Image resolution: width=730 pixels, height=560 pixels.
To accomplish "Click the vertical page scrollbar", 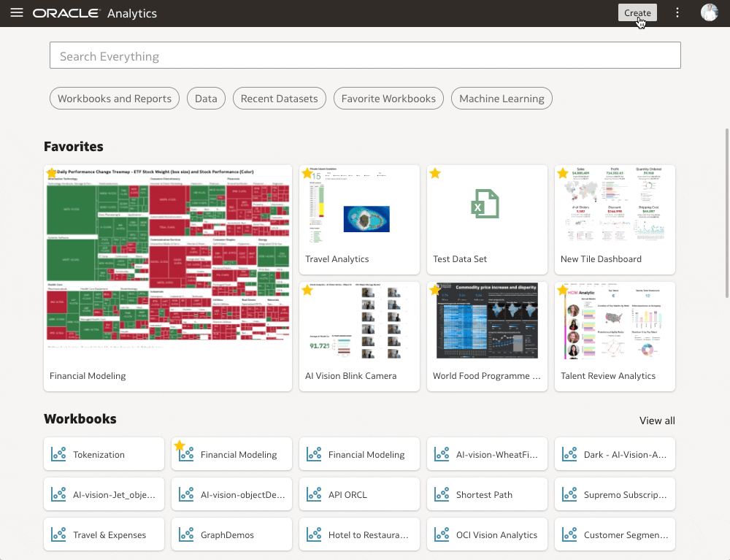I will click(727, 212).
